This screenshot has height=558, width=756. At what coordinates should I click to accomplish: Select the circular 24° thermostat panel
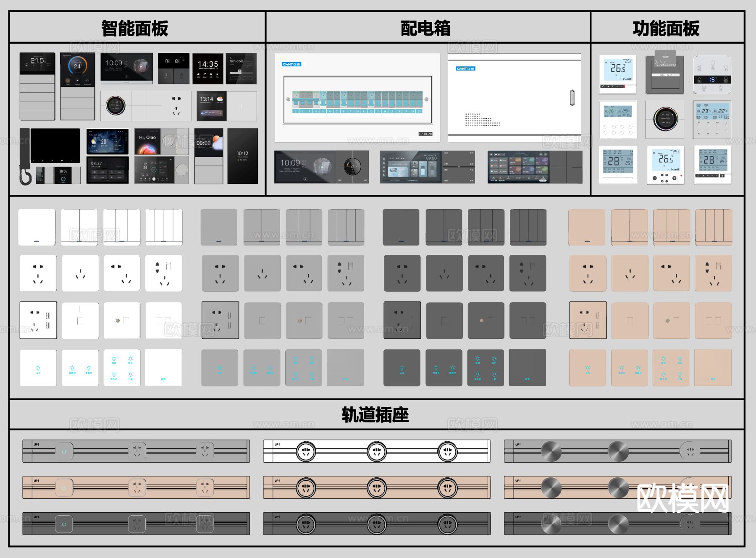click(78, 86)
